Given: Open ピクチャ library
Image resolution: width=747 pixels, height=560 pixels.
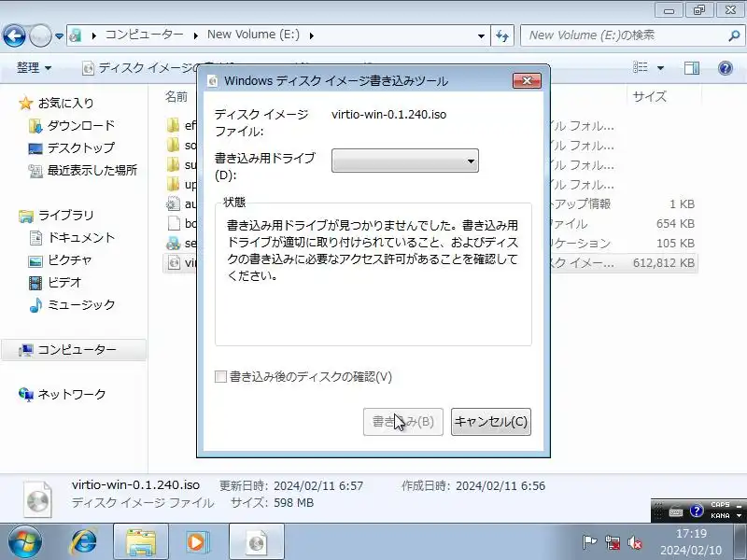Looking at the screenshot, I should (x=69, y=260).
